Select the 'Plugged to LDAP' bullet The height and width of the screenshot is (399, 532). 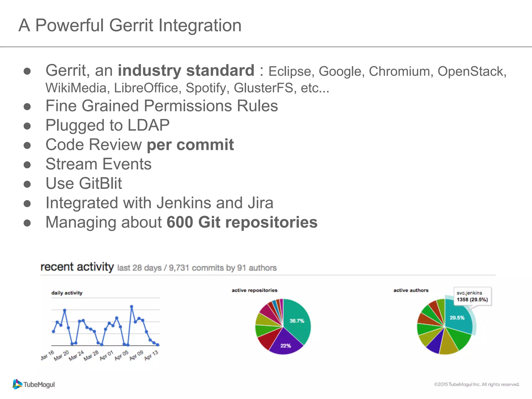(108, 125)
